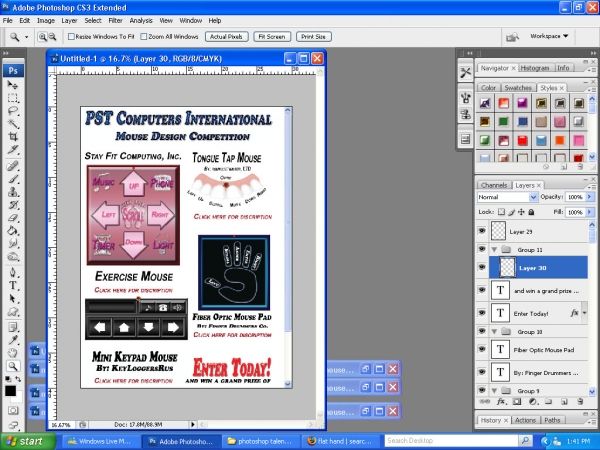Switch to the Swatches tab
This screenshot has width=600, height=450.
coord(518,88)
